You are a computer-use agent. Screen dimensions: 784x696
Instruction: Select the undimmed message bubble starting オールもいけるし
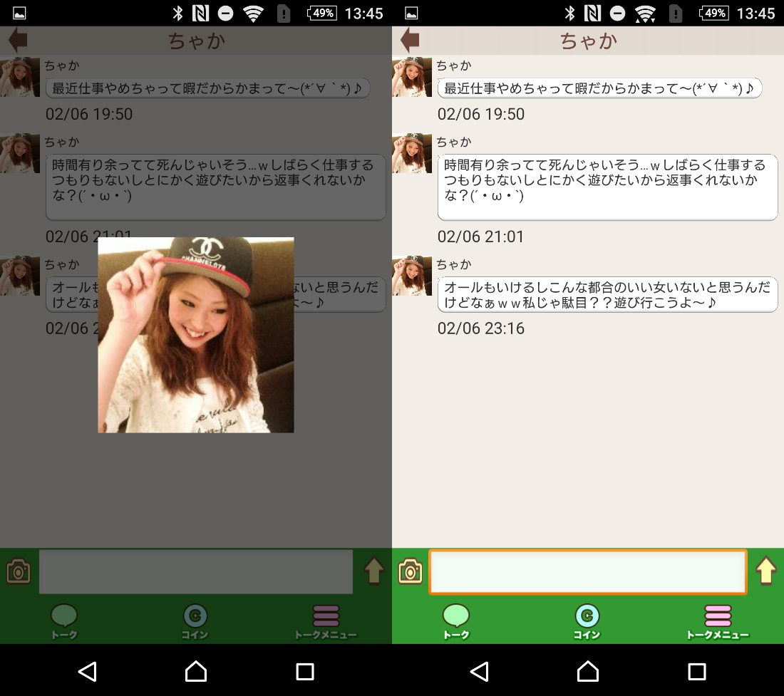607,295
